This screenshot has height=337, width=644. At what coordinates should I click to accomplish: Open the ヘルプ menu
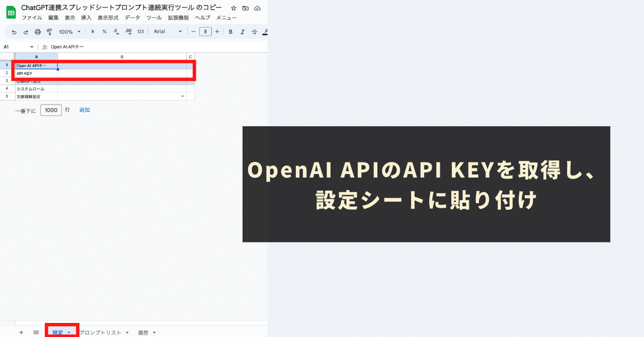pyautogui.click(x=202, y=18)
